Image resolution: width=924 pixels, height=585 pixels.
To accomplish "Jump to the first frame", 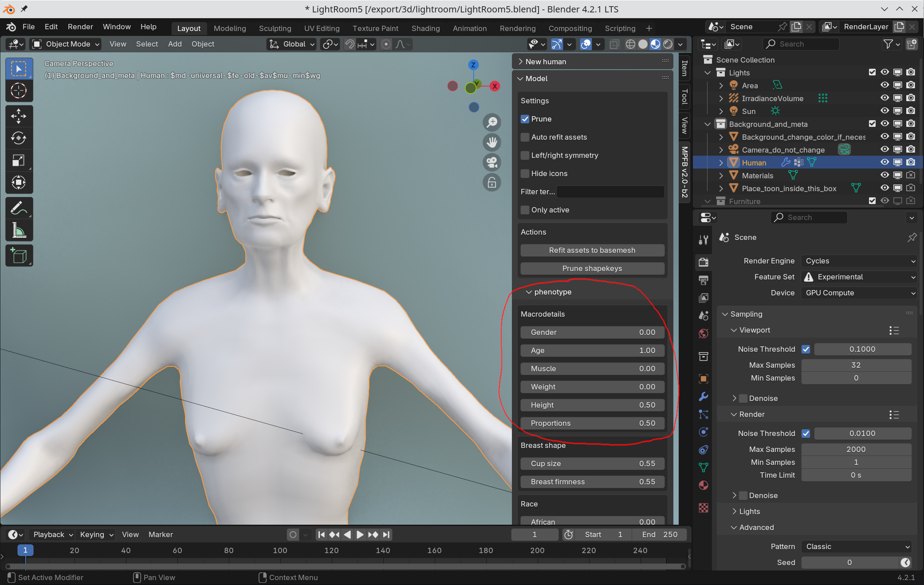I will tap(322, 534).
